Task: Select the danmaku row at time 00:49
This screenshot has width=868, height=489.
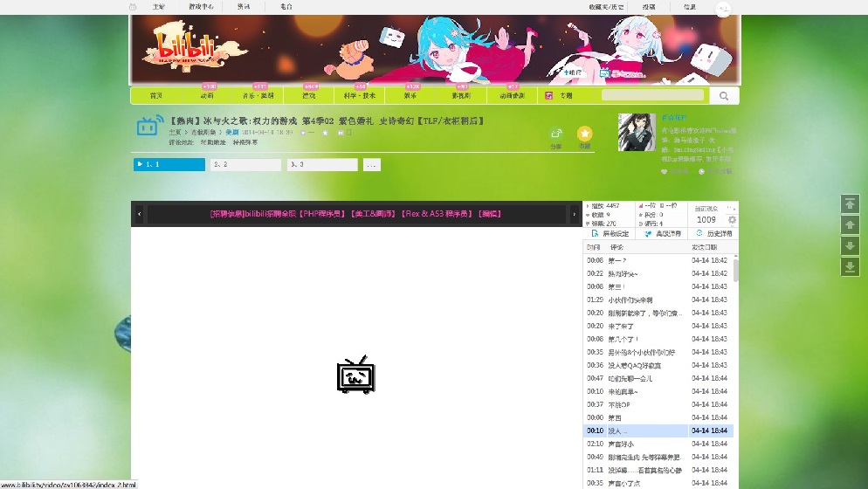Action: pos(658,457)
